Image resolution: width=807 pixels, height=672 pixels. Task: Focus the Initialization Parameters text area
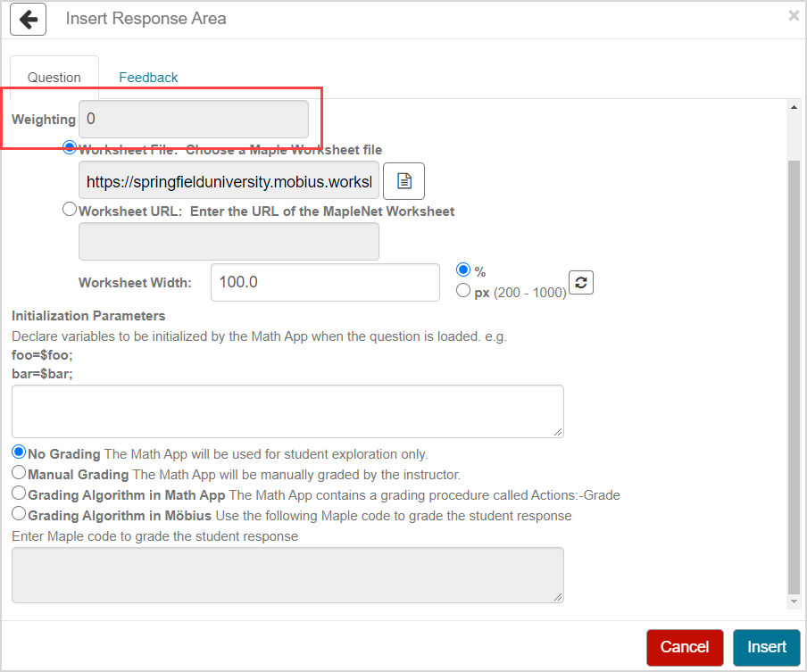tap(287, 411)
